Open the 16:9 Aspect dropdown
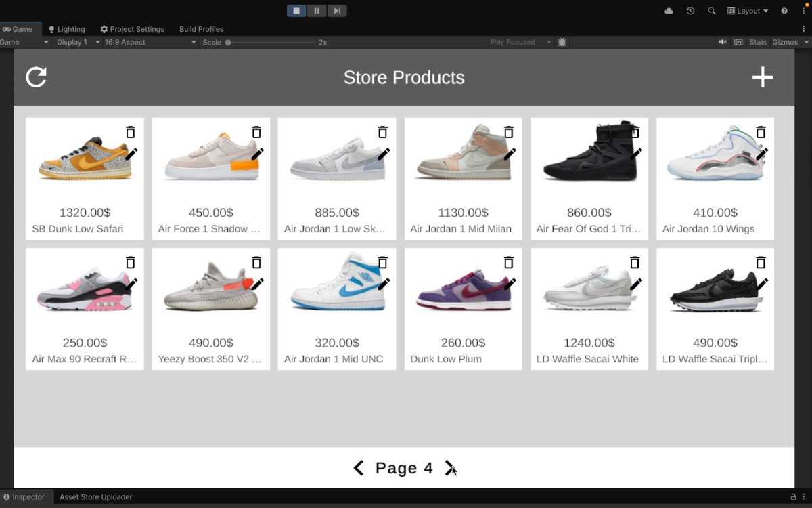812x508 pixels. click(150, 42)
